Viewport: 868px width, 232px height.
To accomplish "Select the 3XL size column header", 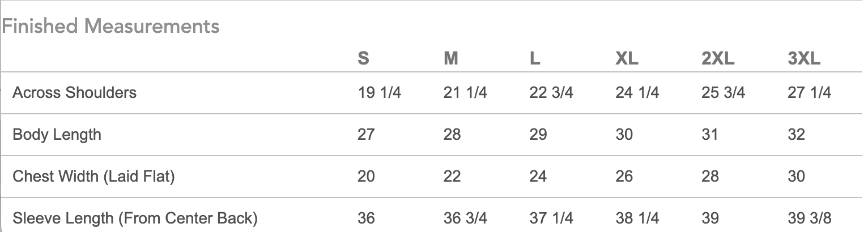I will click(804, 58).
